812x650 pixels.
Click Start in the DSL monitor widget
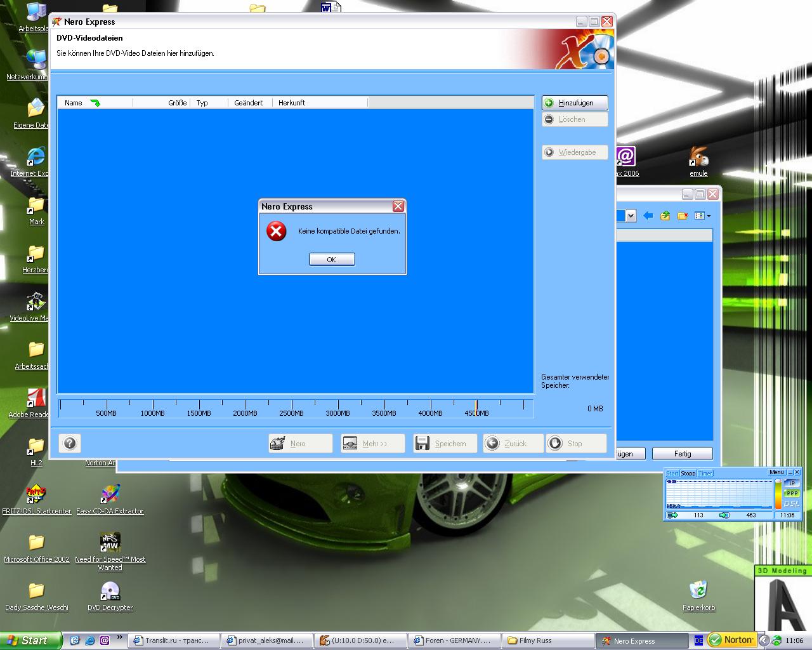pyautogui.click(x=672, y=473)
